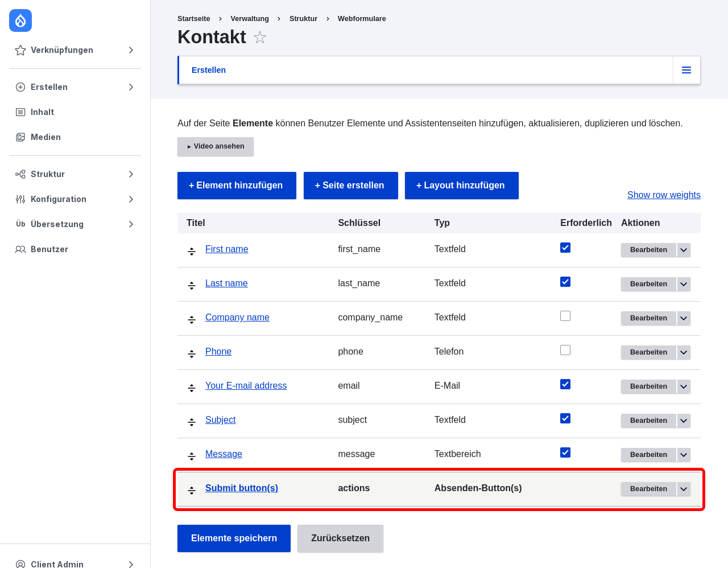Check required for Company name

565,316
